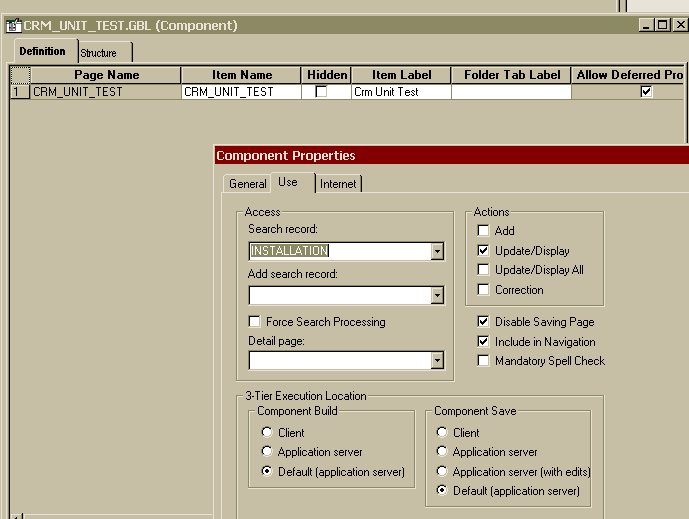Click the horizontal scrollbar left arrow
The width and height of the screenshot is (689, 519).
click(x=16, y=516)
